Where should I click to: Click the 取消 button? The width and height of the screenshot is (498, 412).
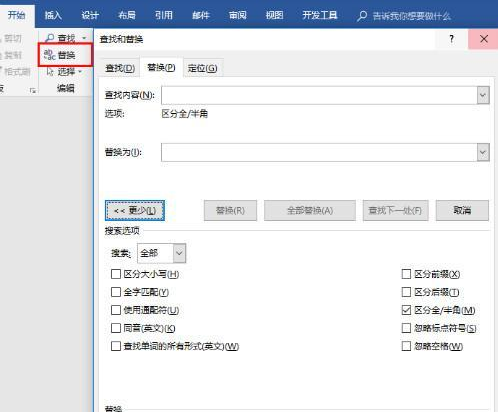[x=462, y=210]
